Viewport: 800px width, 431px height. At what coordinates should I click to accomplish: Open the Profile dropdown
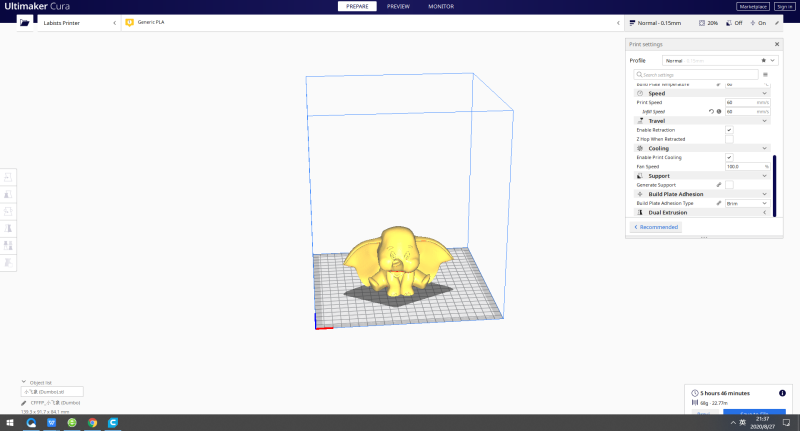720,60
